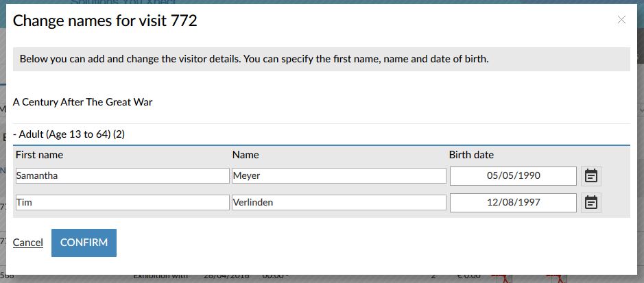
Task: Close the Change names dialog with X
Action: point(621,20)
